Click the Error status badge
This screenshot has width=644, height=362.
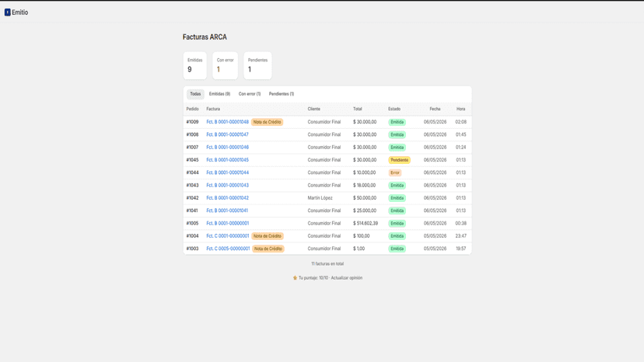tap(394, 172)
